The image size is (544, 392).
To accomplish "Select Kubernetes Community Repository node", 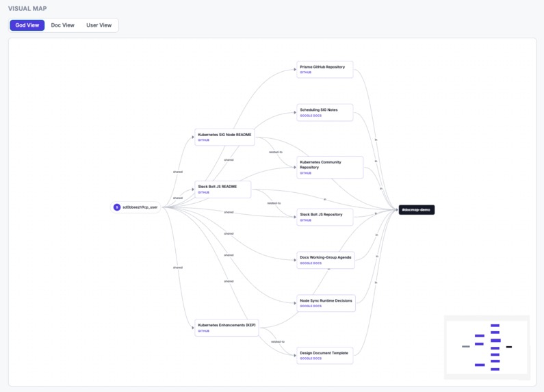I will click(330, 167).
